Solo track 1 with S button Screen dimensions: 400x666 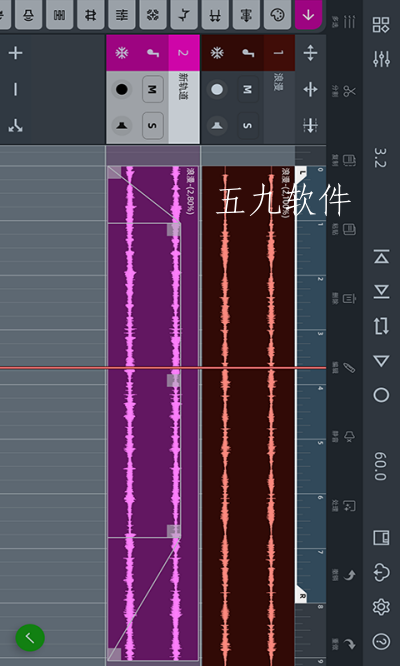(x=248, y=126)
